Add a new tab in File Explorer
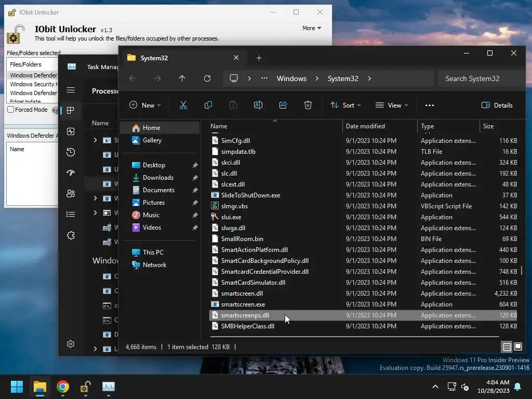This screenshot has height=399, width=532. coord(259,58)
